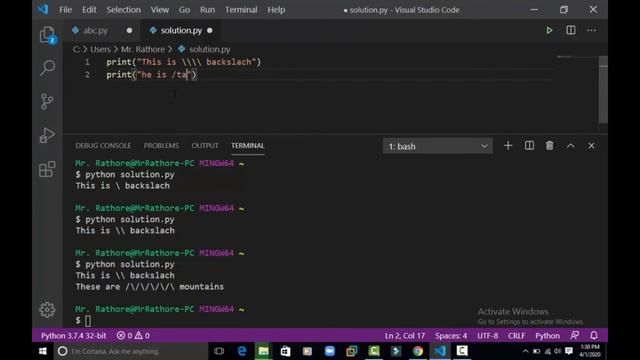Switch to the Output panel tab
The image size is (640, 360).
click(204, 146)
